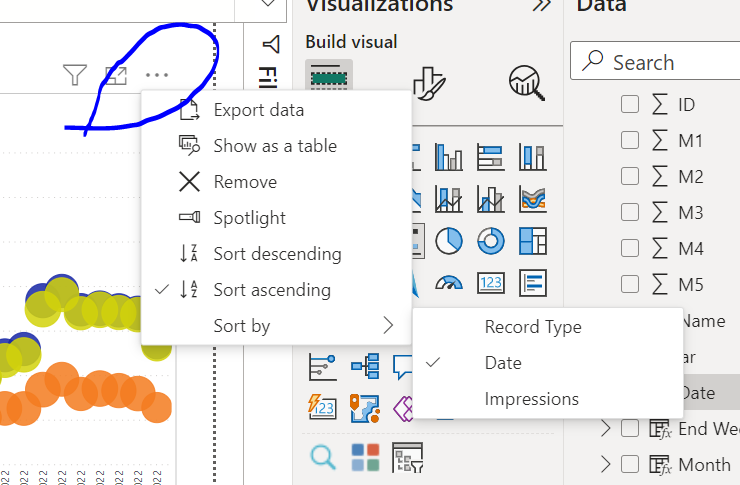740x485 pixels.
Task: Check the M3 field checkbox
Action: click(x=630, y=212)
